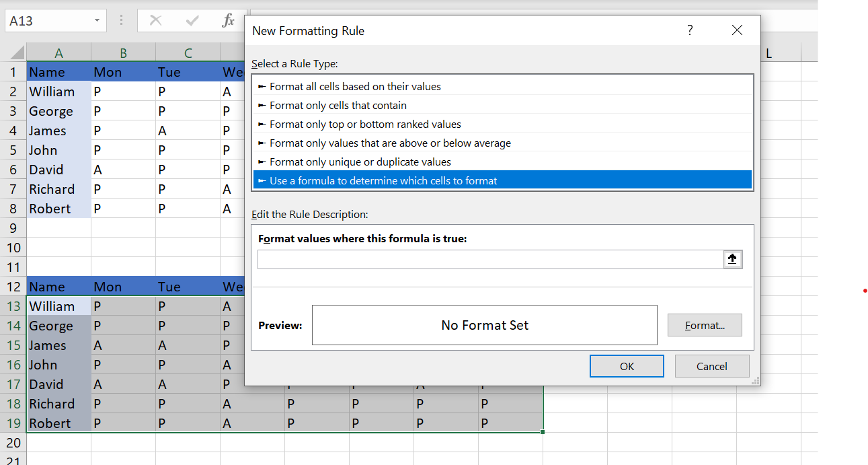Click the Format... button
Viewport: 868px width, 465px height.
705,325
